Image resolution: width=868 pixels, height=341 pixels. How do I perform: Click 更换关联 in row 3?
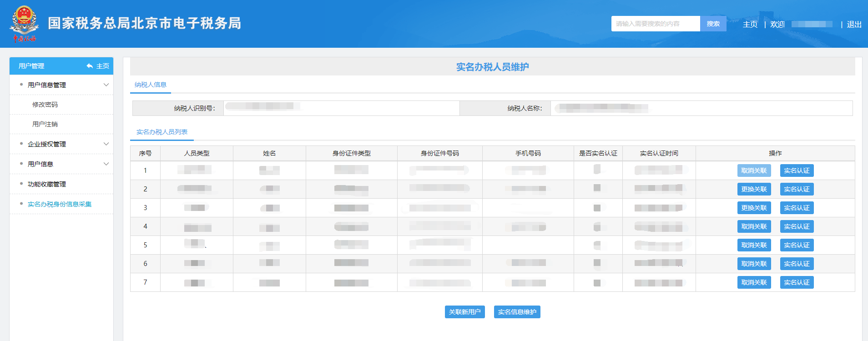point(754,208)
